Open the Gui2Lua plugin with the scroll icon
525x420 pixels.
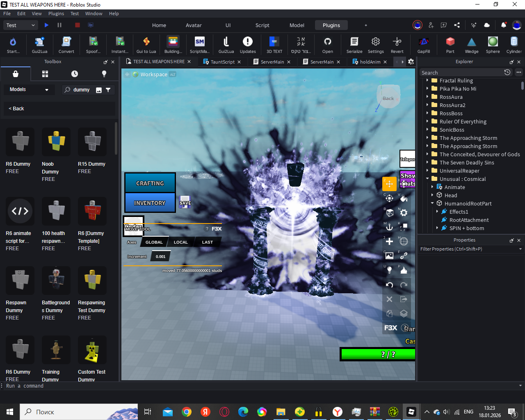point(40,45)
